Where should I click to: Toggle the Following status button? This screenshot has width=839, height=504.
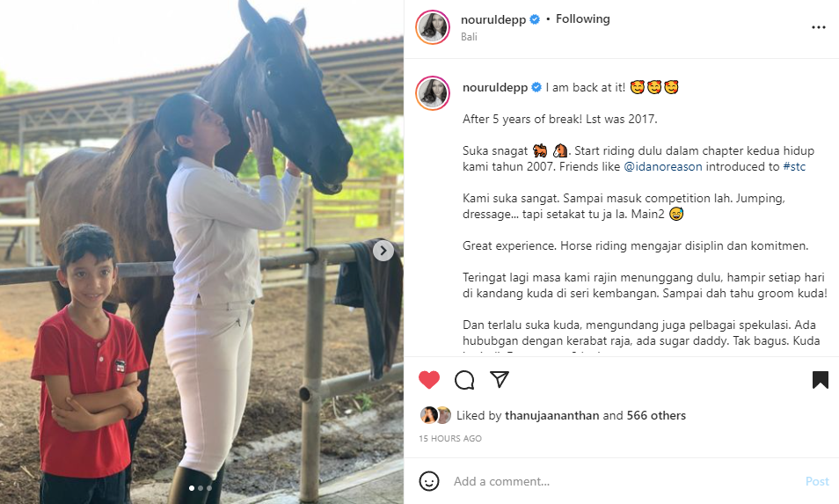(583, 19)
